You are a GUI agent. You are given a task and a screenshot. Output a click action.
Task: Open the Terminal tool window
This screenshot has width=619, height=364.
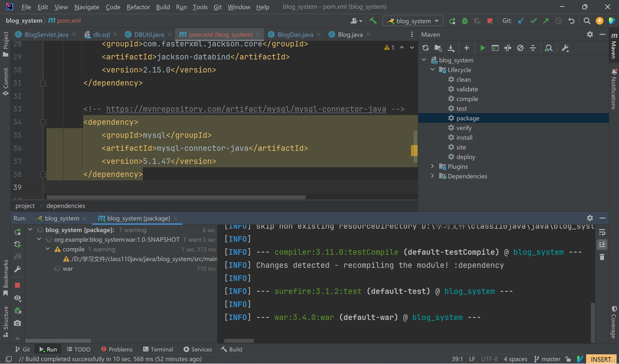(x=158, y=349)
